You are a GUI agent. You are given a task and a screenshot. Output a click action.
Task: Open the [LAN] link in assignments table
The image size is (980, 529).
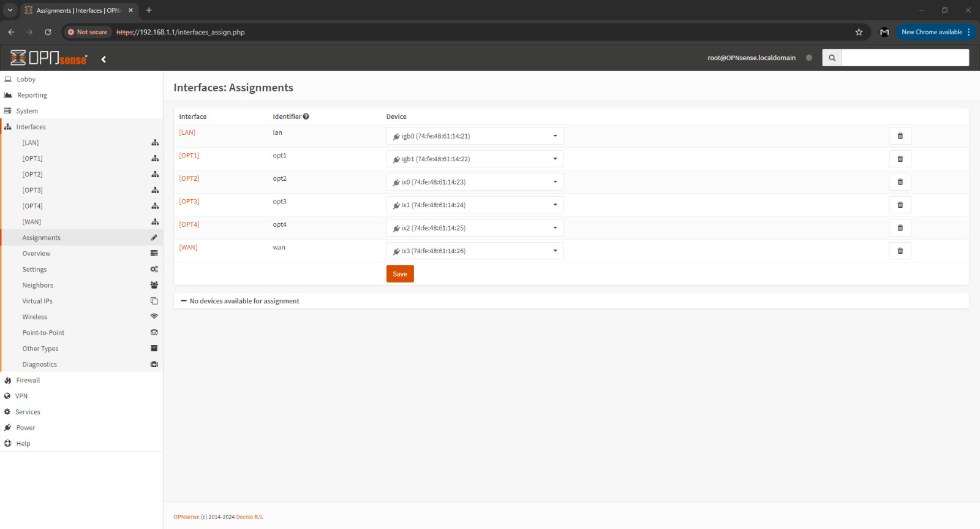(187, 132)
